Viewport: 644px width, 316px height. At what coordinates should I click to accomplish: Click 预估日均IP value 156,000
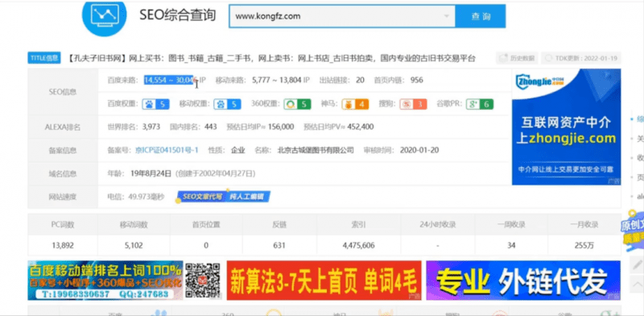281,127
